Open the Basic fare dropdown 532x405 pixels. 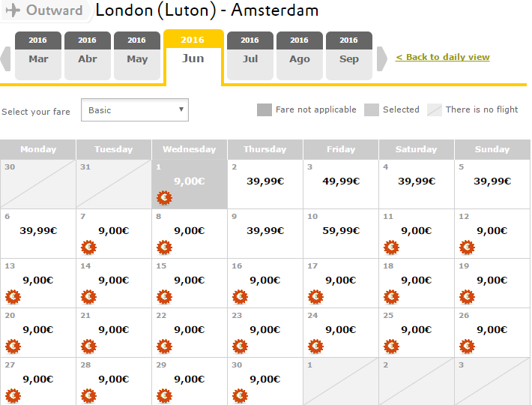coord(135,110)
